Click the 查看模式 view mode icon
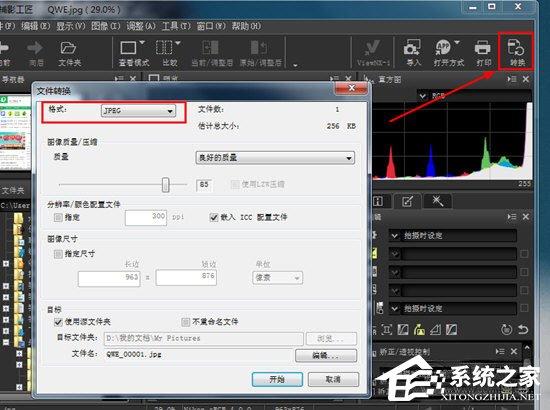Image resolution: width=550 pixels, height=410 pixels. [128, 48]
